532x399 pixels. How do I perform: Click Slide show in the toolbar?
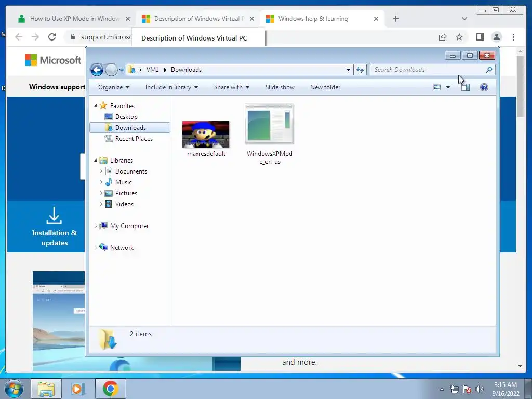tap(280, 87)
